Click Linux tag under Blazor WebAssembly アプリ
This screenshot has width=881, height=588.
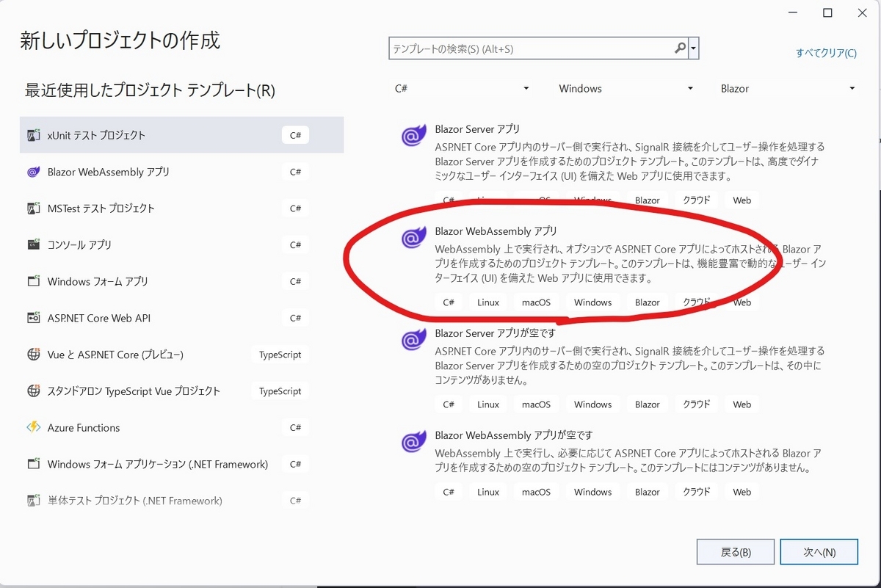click(x=487, y=302)
